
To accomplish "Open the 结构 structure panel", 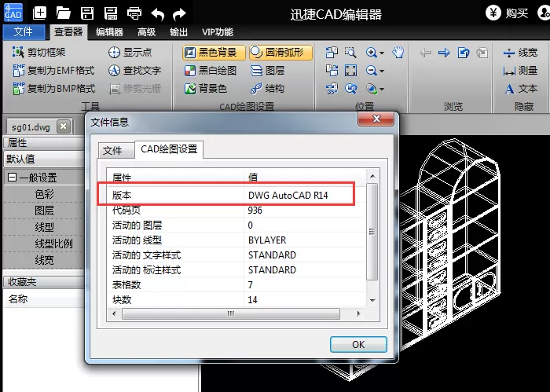I will coord(267,89).
